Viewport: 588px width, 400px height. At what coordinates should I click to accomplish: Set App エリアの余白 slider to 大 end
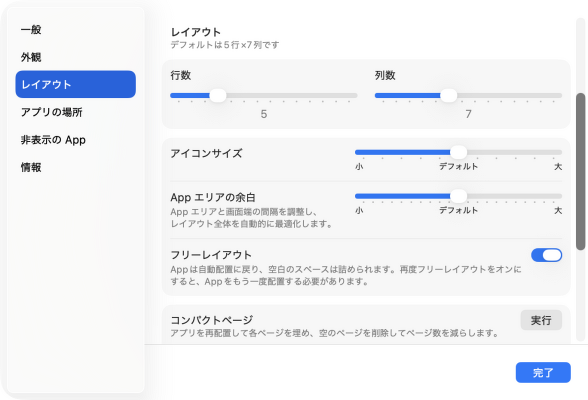[560, 196]
